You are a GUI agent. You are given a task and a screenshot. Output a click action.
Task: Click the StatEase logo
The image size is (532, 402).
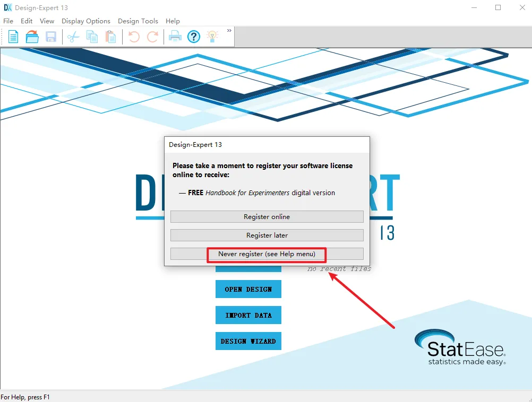[460, 347]
